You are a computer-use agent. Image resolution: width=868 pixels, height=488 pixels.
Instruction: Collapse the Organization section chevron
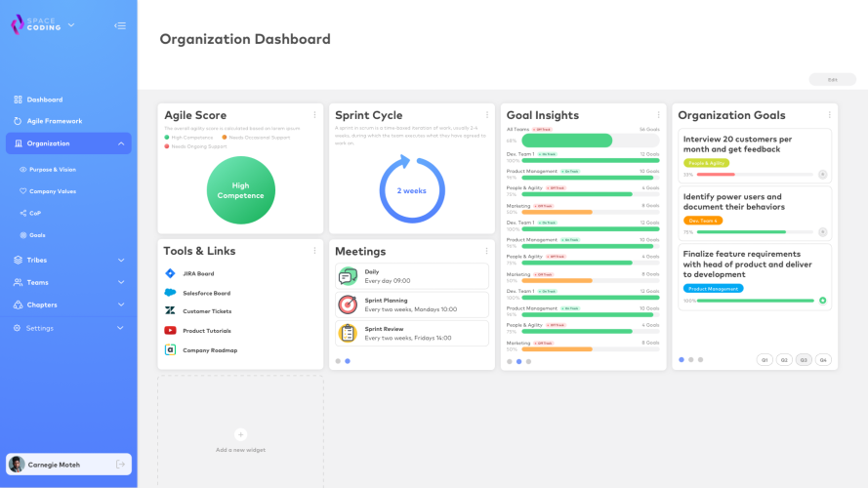(121, 143)
